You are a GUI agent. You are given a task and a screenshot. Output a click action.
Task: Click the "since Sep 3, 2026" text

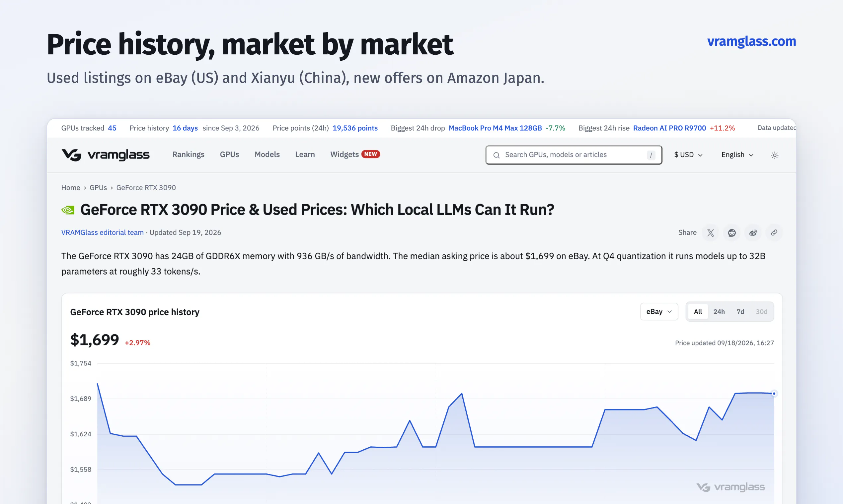pyautogui.click(x=231, y=128)
